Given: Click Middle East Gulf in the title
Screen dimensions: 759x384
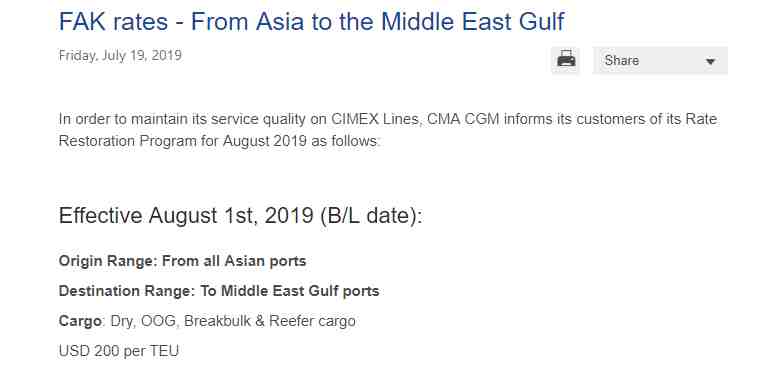Looking at the screenshot, I should (x=472, y=21).
